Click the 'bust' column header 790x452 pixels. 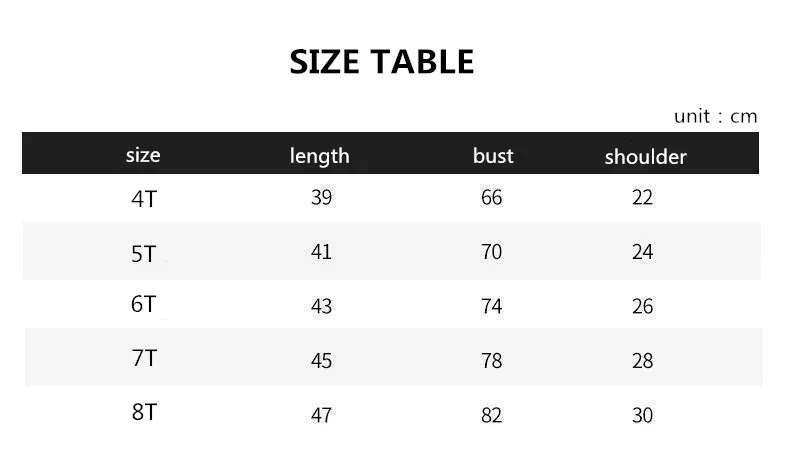pos(493,155)
